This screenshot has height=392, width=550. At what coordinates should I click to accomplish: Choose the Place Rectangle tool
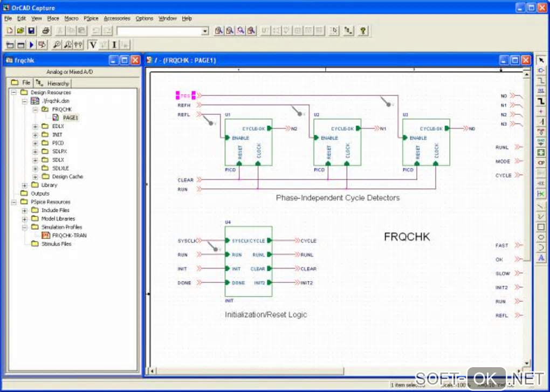[x=541, y=227]
